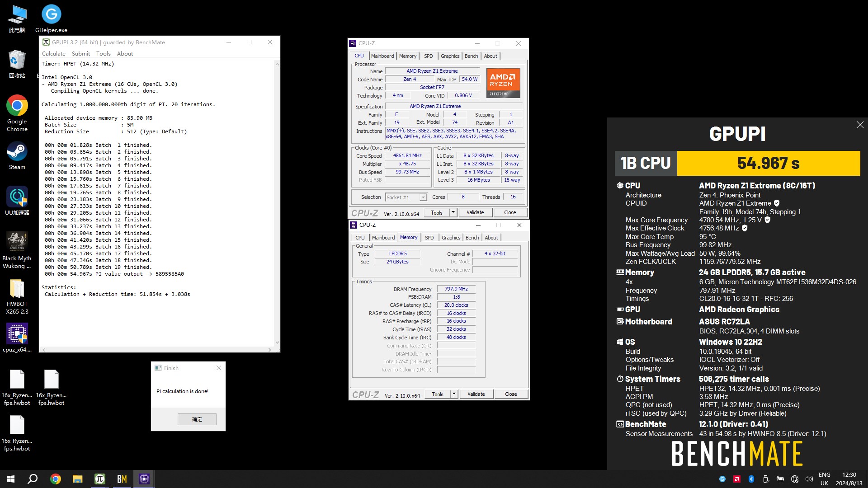Click Close button in upper CPU-Z
The height and width of the screenshot is (488, 868).
pyautogui.click(x=510, y=212)
